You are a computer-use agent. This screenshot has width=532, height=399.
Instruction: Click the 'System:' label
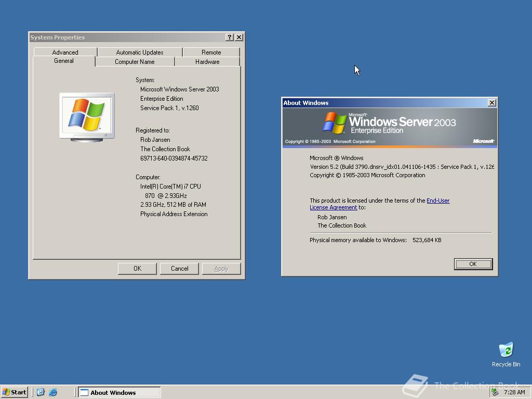pyautogui.click(x=145, y=80)
